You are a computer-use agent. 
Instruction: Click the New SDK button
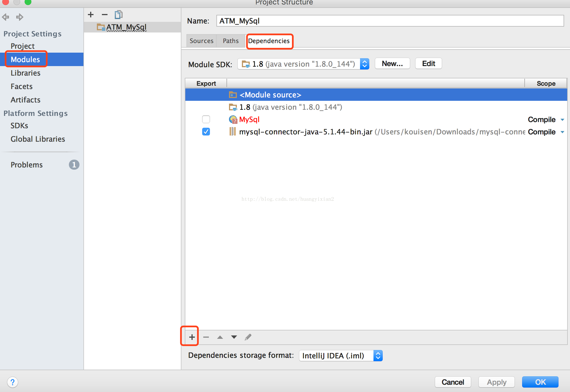[390, 64]
